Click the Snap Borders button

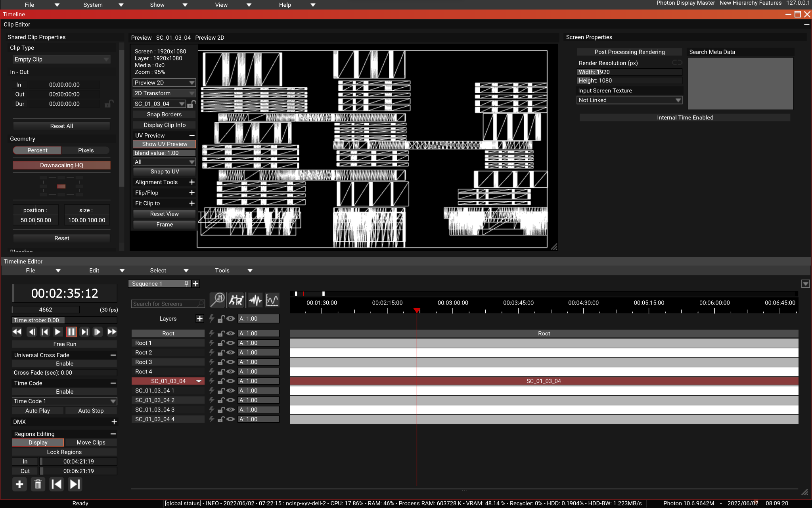pos(164,114)
